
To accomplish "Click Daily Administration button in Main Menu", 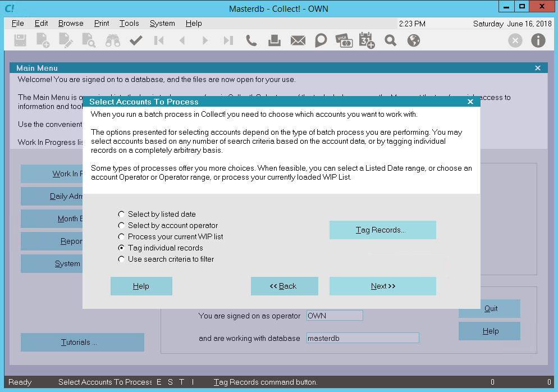I will [x=52, y=196].
